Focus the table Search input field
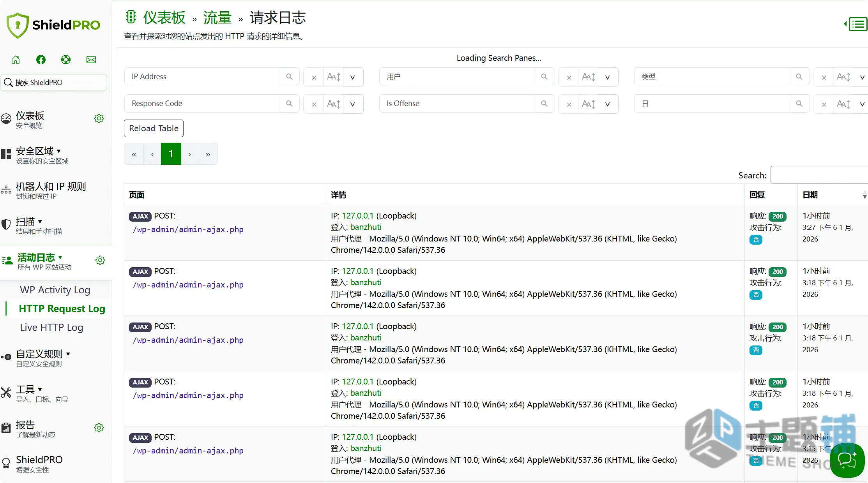Viewport: 868px width, 483px height. [819, 175]
